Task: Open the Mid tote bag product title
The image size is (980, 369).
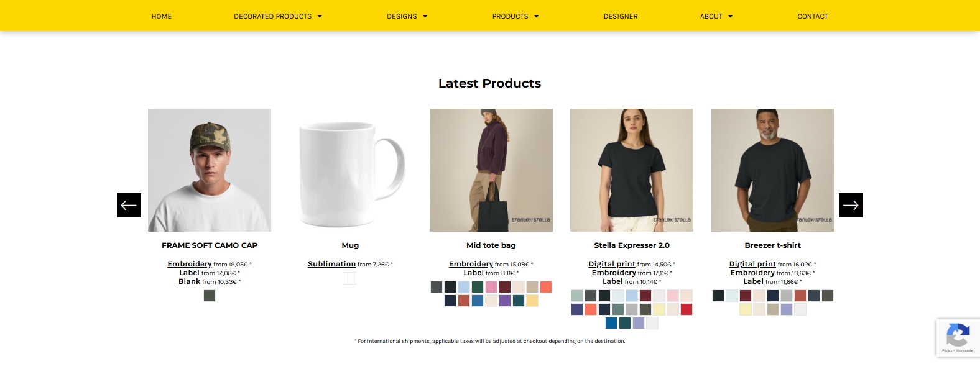Action: click(491, 245)
